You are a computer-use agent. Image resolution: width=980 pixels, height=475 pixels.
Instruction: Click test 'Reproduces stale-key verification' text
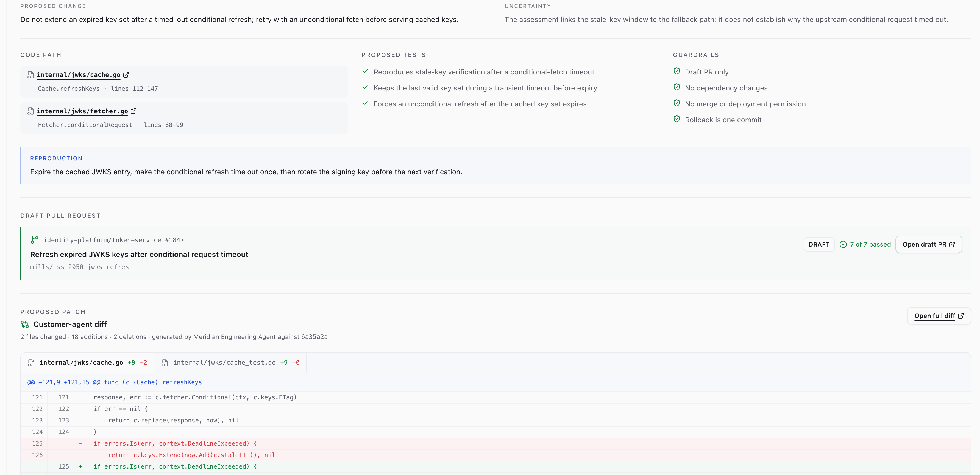(x=483, y=72)
